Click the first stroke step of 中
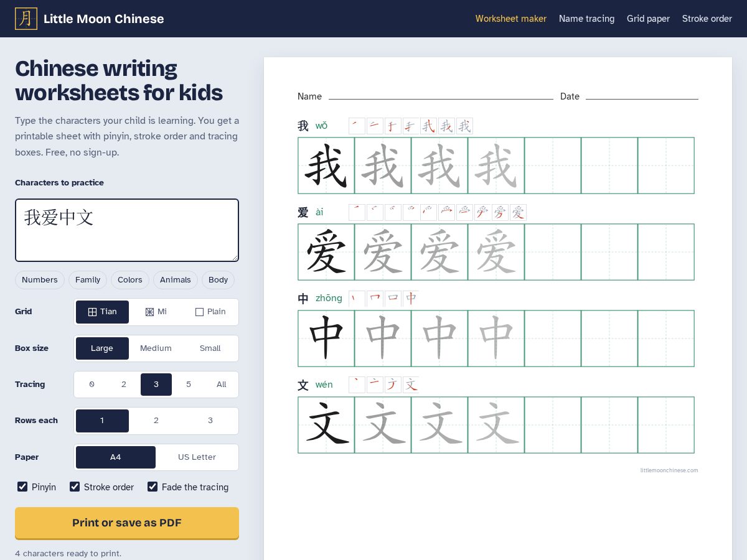The image size is (747, 560). click(x=357, y=299)
